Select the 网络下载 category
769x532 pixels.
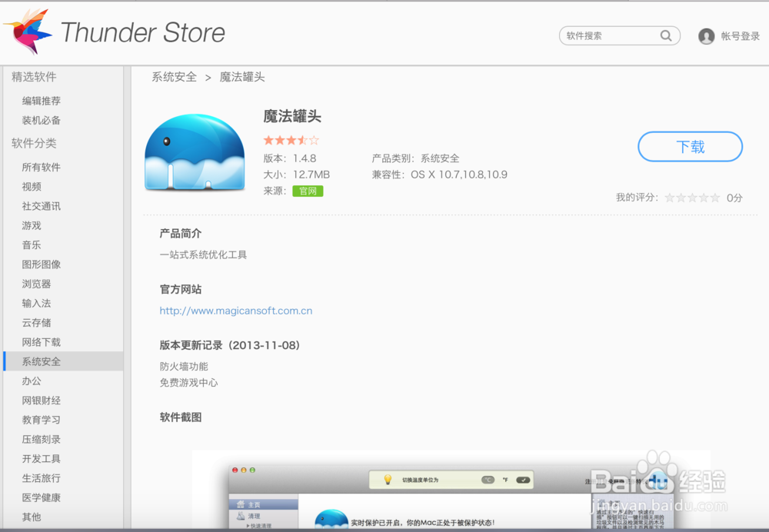(x=42, y=342)
